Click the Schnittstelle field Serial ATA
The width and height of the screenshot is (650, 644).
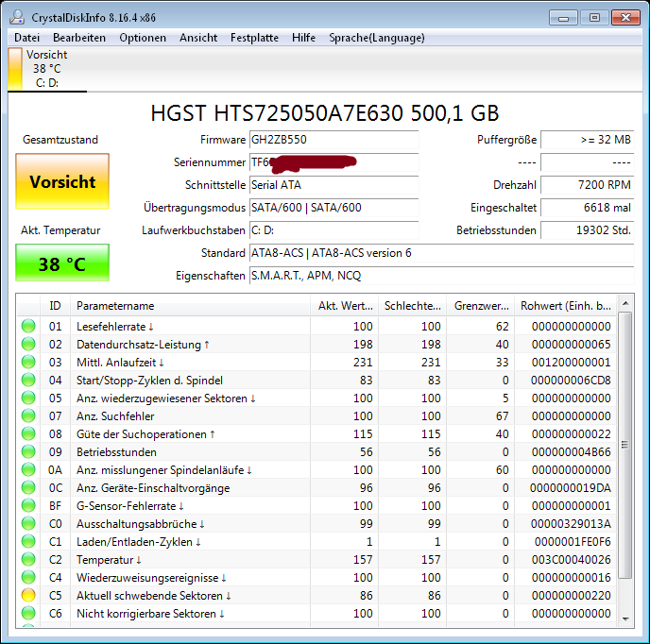(334, 185)
